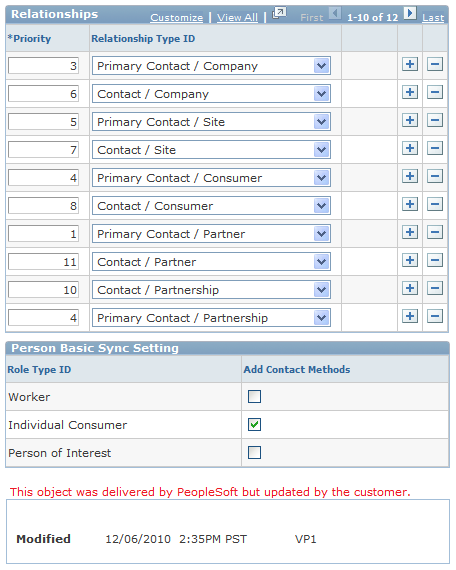This screenshot has width=456, height=570.
Task: Open the Contact / Site dropdown
Action: [211, 150]
